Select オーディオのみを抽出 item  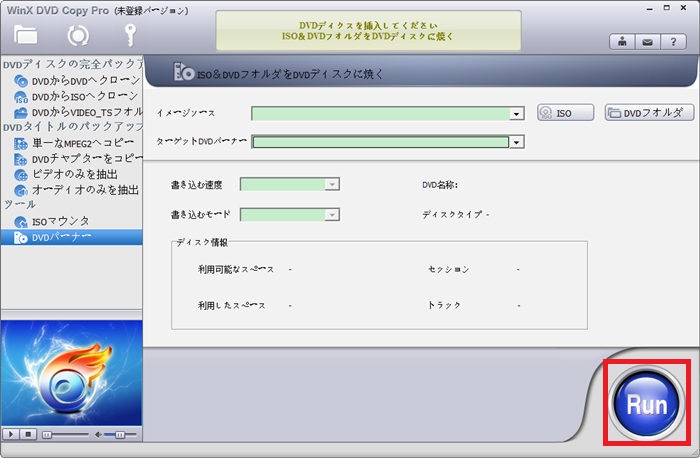[x=77, y=190]
